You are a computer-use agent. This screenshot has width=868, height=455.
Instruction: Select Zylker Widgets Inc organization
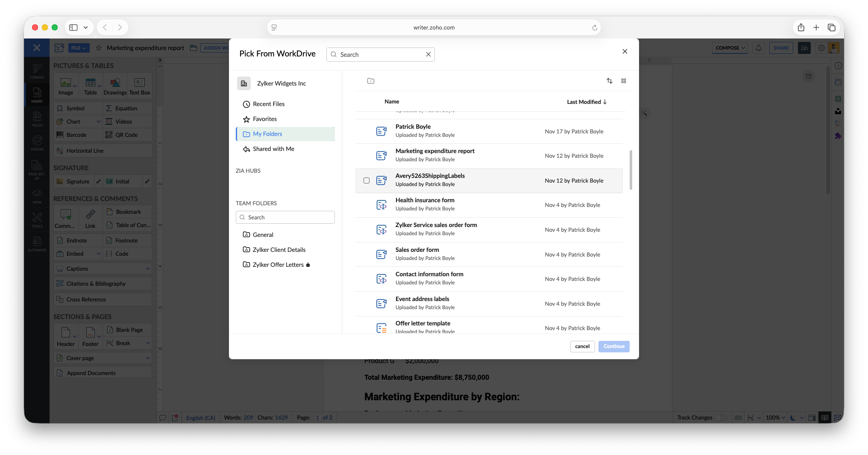pos(272,83)
